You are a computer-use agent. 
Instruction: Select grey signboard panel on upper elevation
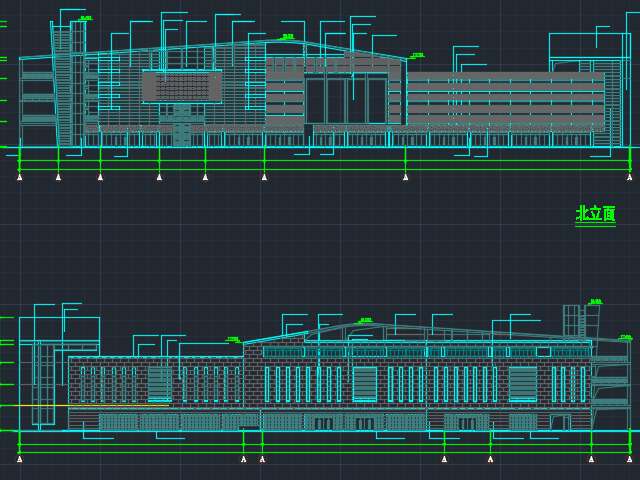click(x=181, y=87)
